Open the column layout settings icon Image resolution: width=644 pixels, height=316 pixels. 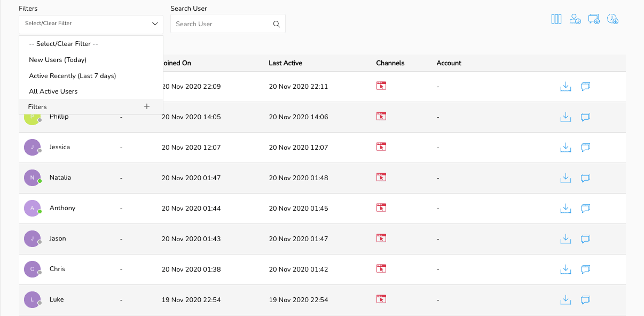[556, 19]
